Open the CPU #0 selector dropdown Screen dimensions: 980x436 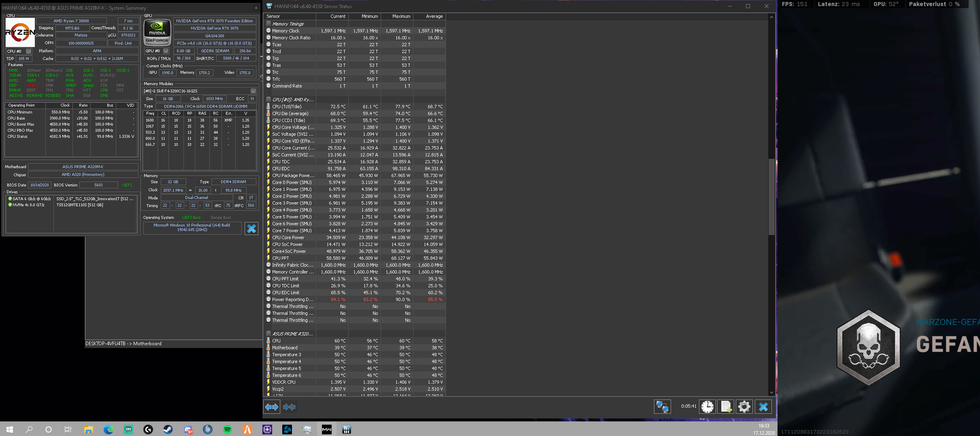pyautogui.click(x=29, y=51)
